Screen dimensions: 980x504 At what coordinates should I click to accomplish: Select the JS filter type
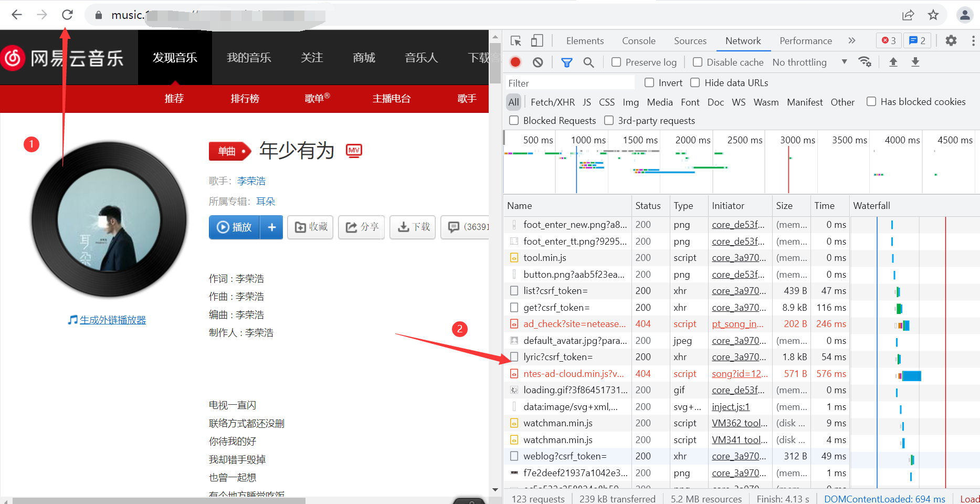tap(587, 102)
